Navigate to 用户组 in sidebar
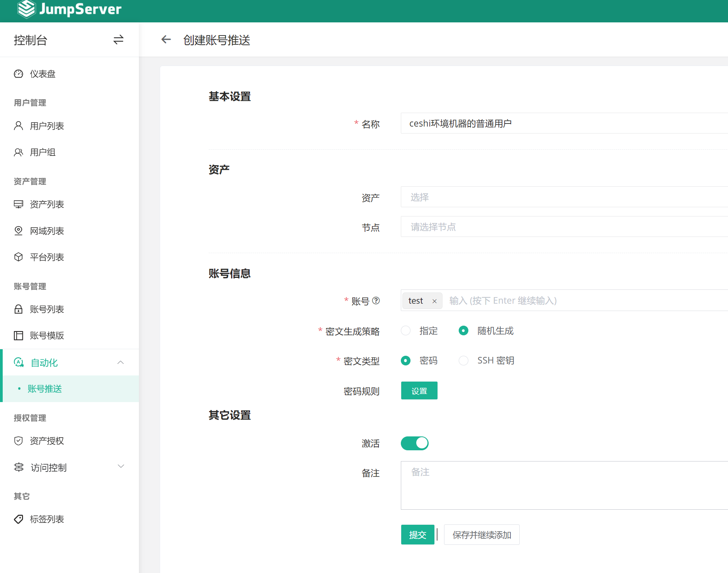The height and width of the screenshot is (573, 728). tap(42, 152)
